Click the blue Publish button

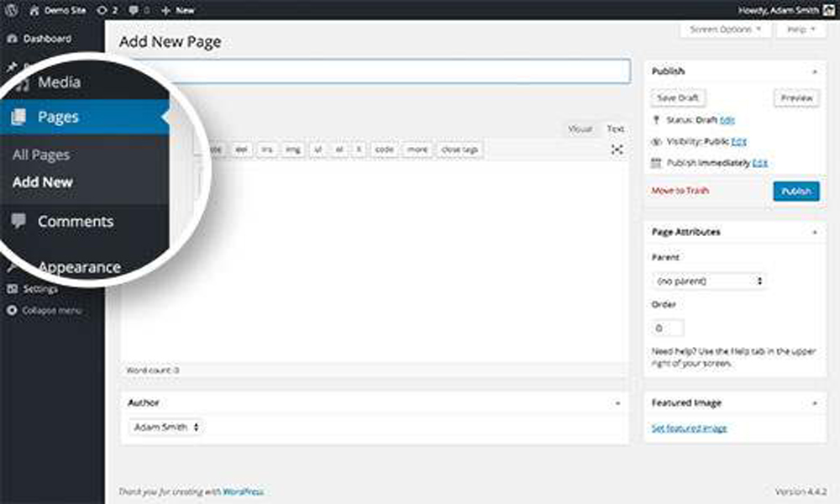coord(795,192)
